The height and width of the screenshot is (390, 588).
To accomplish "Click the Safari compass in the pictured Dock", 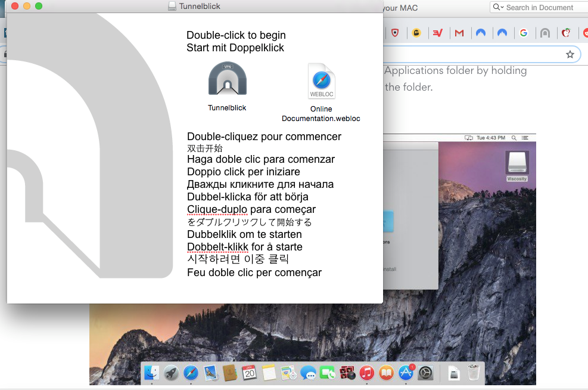I will click(x=191, y=373).
